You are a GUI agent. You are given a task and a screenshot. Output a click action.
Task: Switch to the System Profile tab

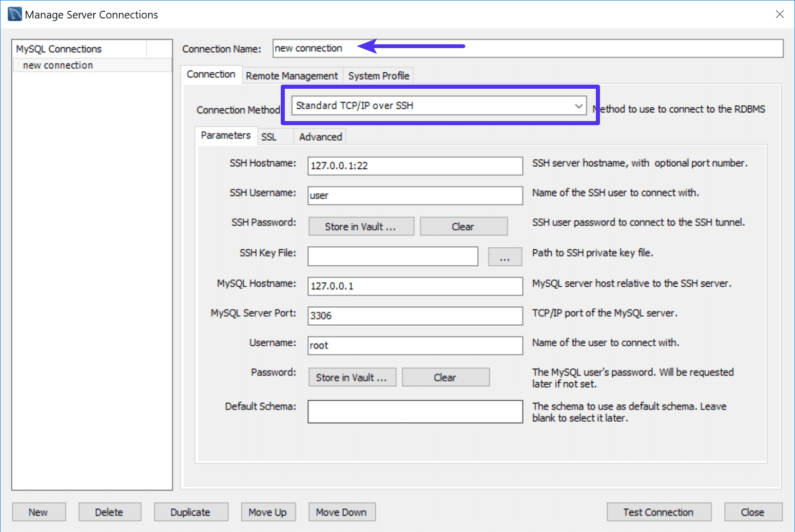378,75
